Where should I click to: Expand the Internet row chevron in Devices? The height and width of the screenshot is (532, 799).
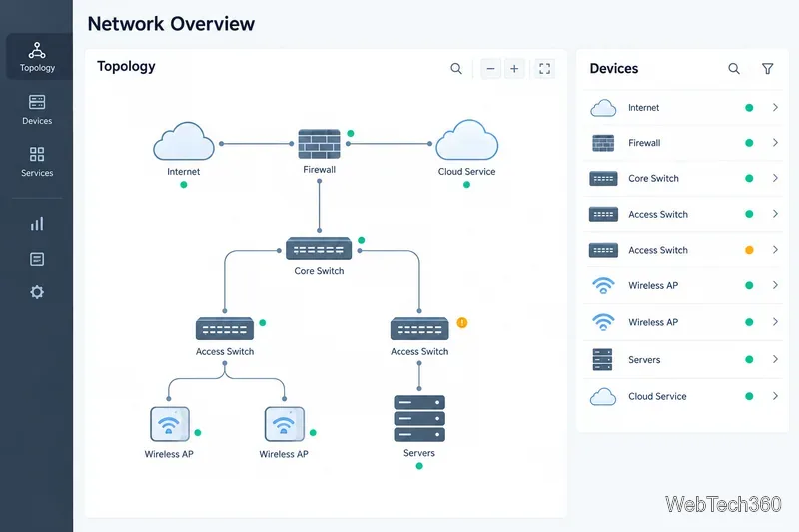pos(775,107)
